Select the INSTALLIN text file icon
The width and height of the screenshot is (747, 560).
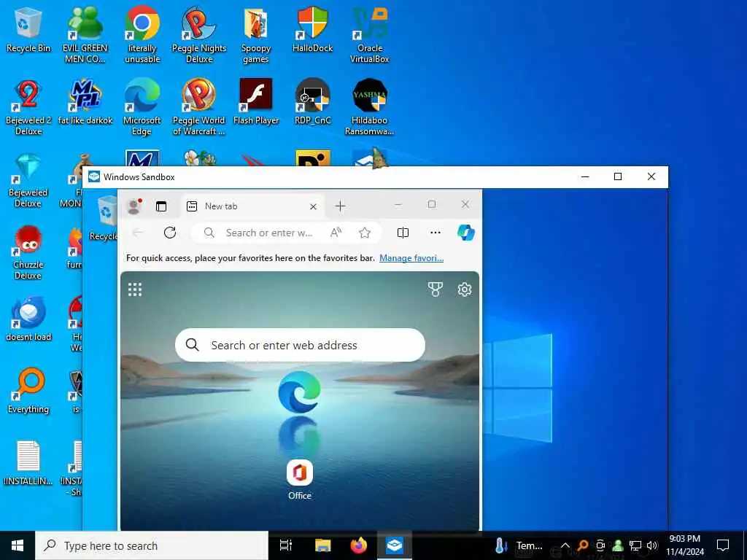click(x=28, y=463)
